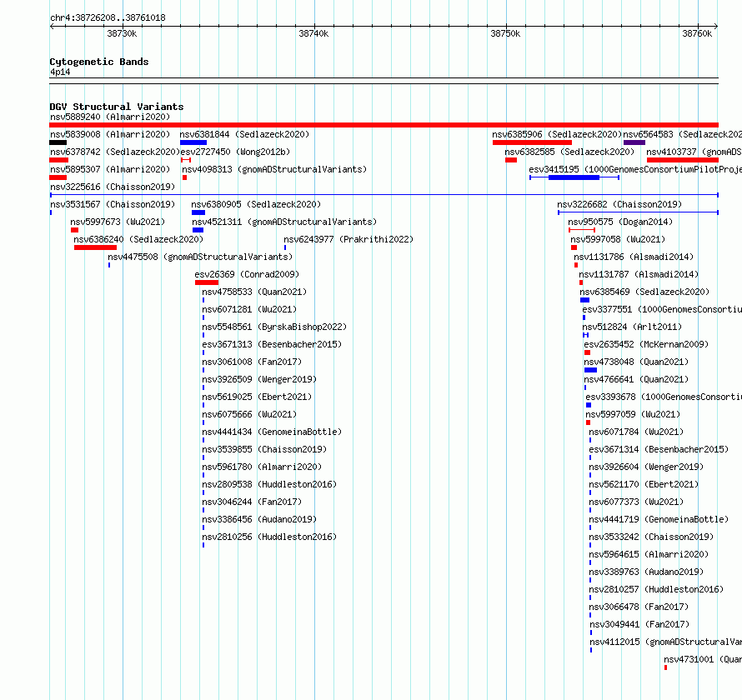This screenshot has width=742, height=700.
Task: Click nsv6075666 (Wu2021) label
Action: 249,414
